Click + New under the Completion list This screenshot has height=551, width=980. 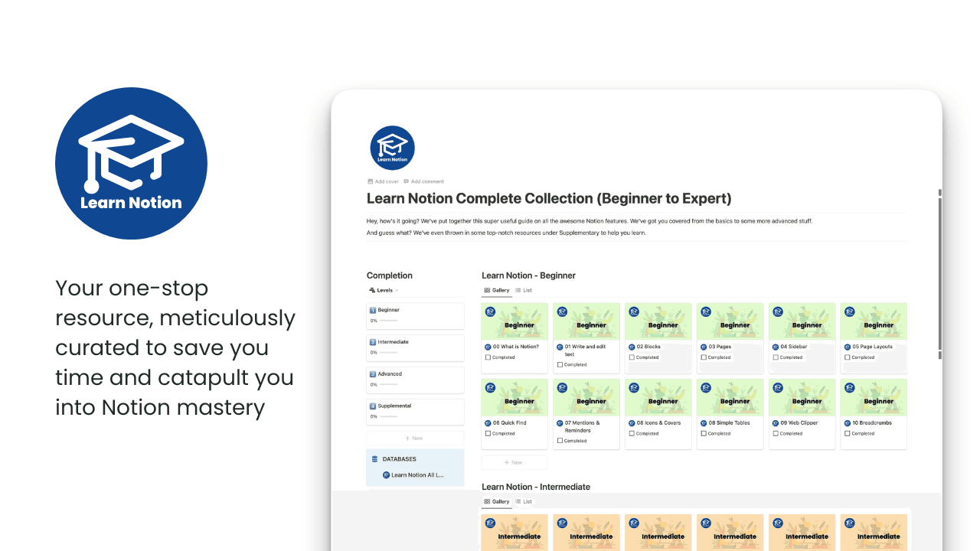(x=415, y=439)
